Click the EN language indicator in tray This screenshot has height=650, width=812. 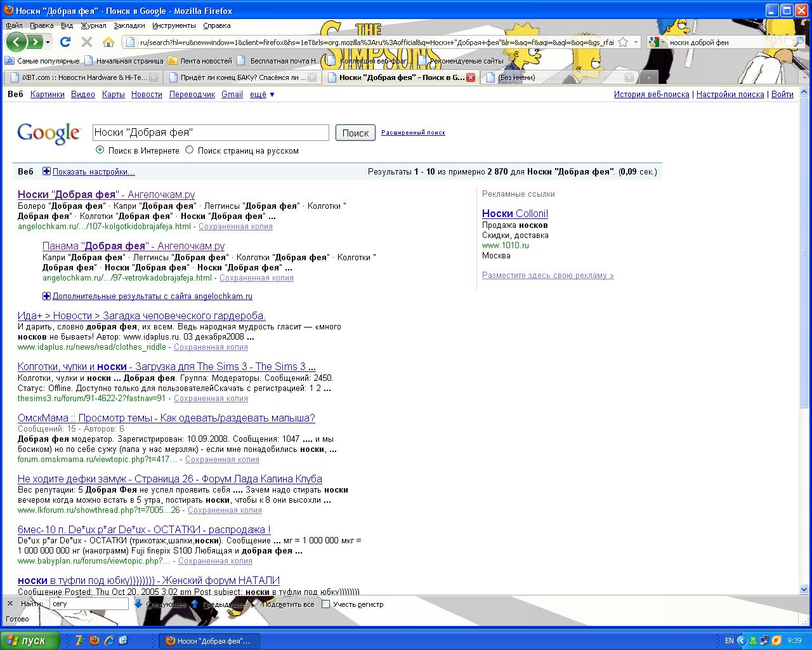coord(730,640)
